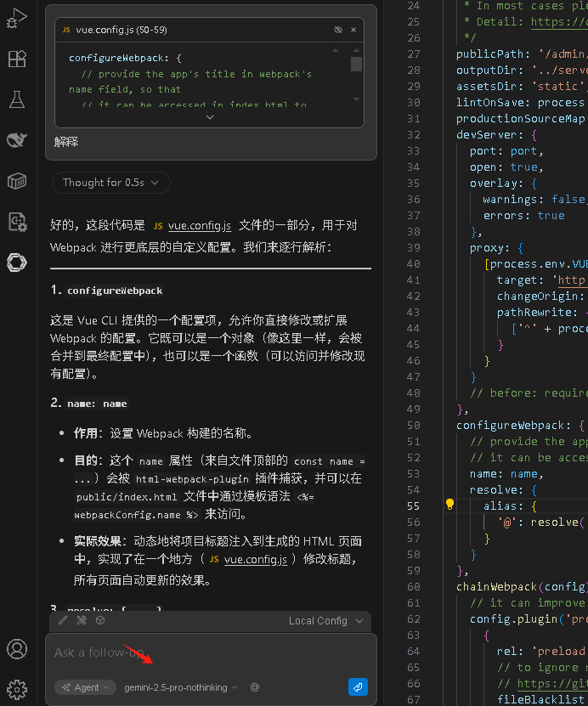Click the send message button
This screenshot has height=706, width=588.
(358, 687)
